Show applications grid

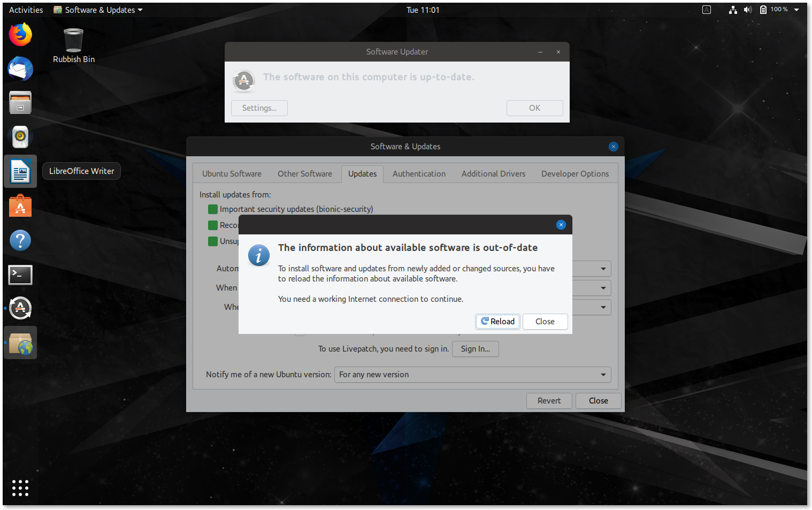pos(20,488)
